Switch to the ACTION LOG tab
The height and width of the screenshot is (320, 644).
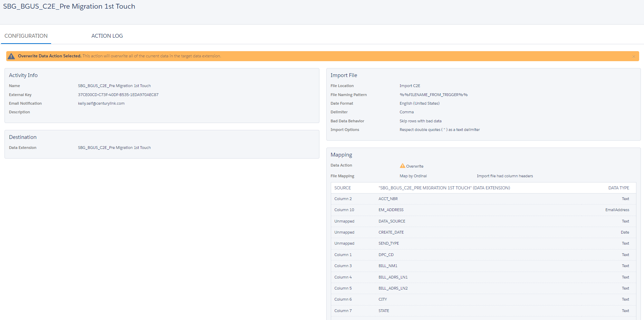(107, 36)
